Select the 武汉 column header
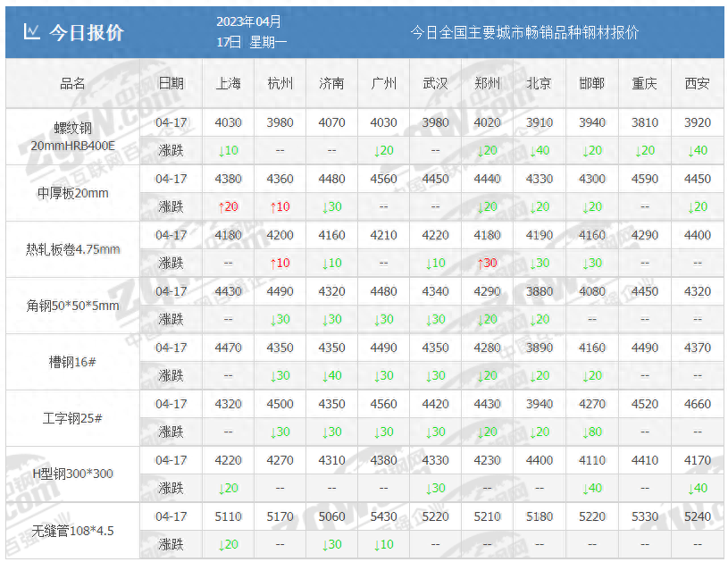The image size is (728, 562). (x=435, y=84)
